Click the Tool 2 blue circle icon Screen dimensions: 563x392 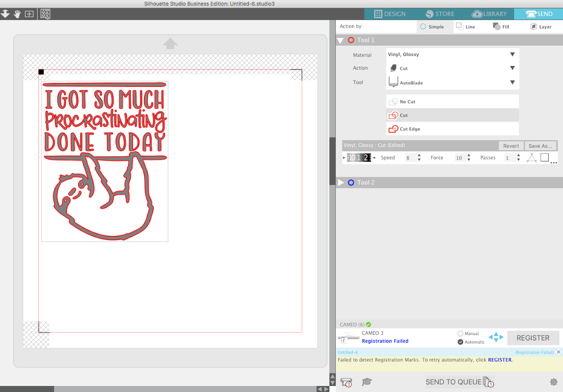(x=351, y=182)
